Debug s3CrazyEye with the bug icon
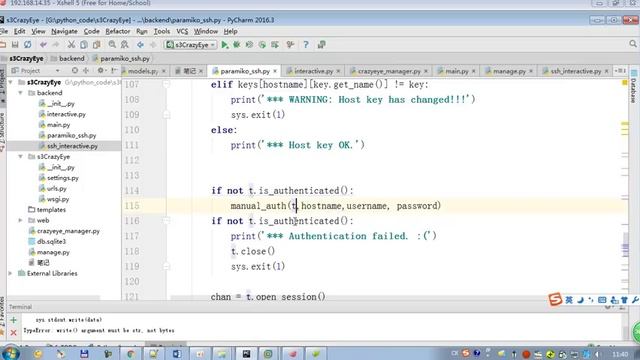The image size is (640, 360). (x=236, y=44)
